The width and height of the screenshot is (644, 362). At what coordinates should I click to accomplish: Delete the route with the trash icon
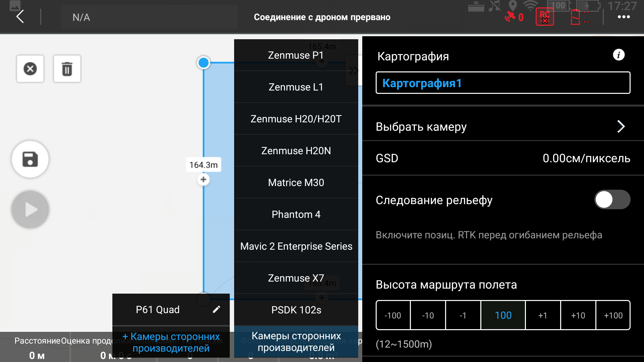[x=67, y=69]
